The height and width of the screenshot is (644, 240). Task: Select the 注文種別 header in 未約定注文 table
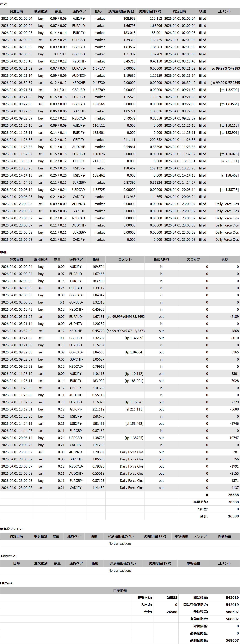pyautogui.click(x=41, y=563)
